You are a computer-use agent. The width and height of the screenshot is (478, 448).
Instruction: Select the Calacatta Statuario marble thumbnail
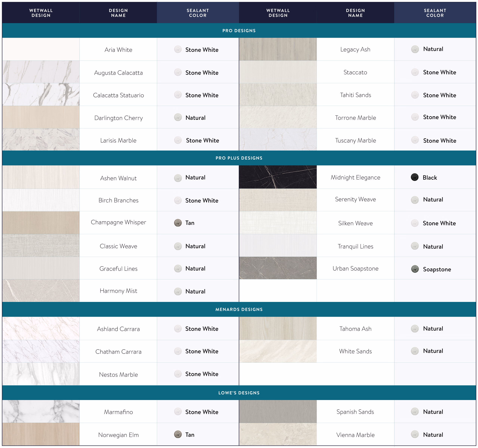coord(41,95)
